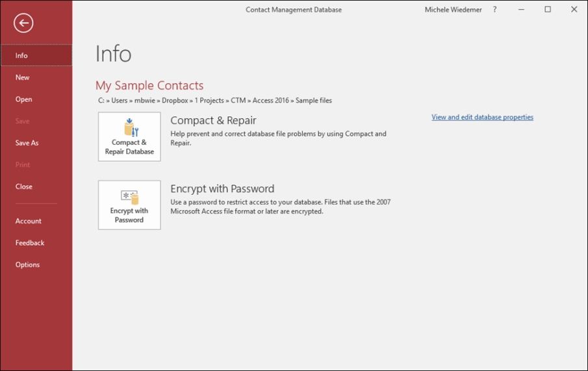Click the Encrypt with Password icon
Screen dimensions: 588x371
pos(129,205)
